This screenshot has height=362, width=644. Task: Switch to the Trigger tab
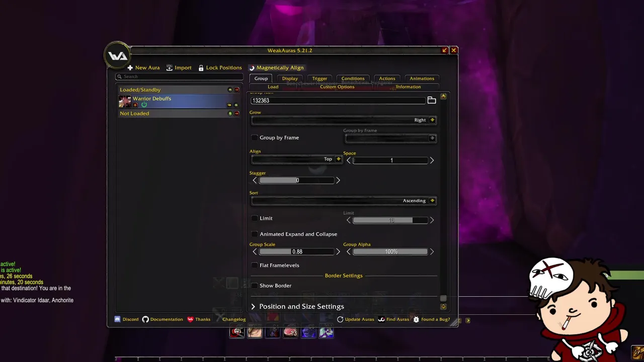point(319,78)
